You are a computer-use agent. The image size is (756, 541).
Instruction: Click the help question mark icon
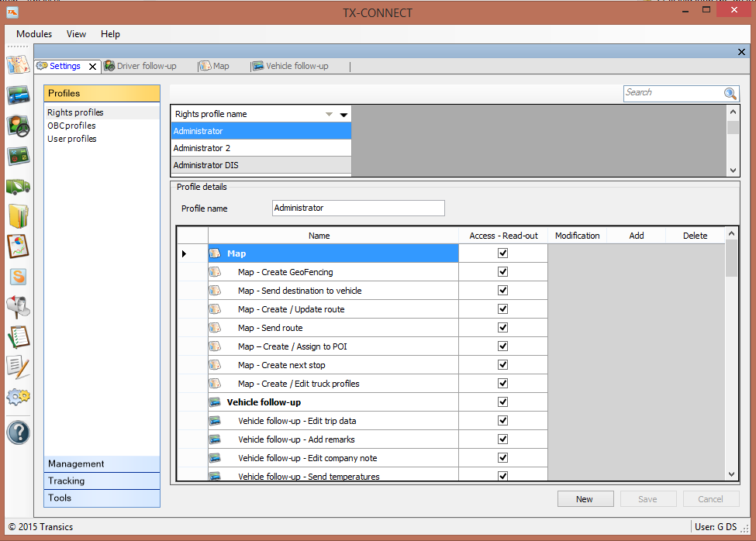point(18,432)
